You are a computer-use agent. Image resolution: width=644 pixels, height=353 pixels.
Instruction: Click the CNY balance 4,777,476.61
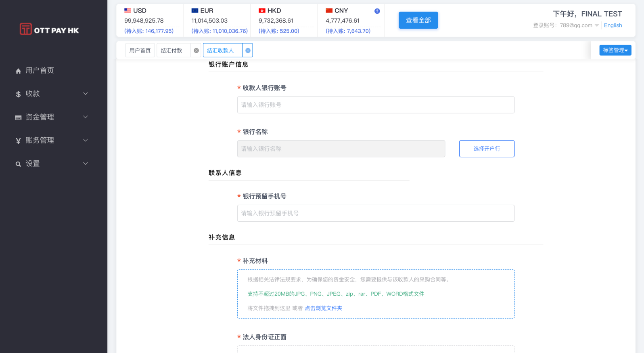[343, 21]
